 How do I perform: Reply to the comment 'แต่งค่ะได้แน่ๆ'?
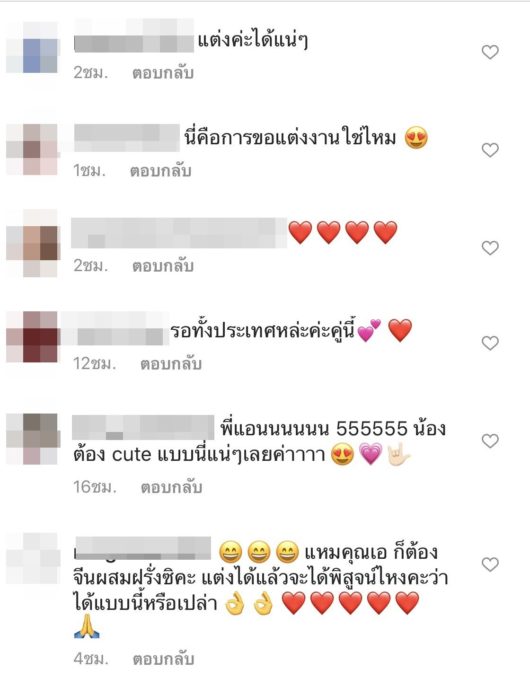pyautogui.click(x=162, y=73)
